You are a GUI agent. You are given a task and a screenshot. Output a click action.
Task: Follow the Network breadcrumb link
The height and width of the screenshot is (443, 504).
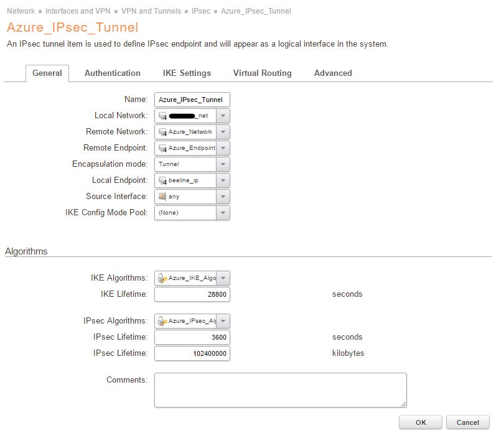(x=21, y=11)
